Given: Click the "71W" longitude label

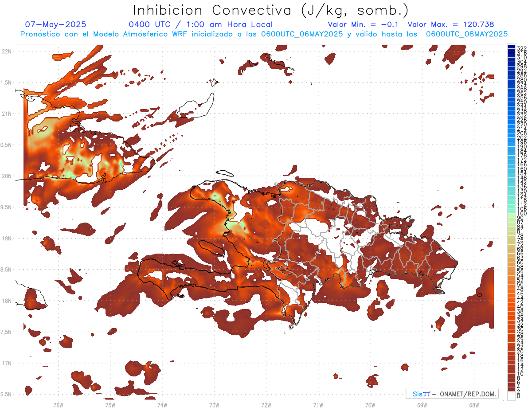Looking at the screenshot, I should tap(318, 405).
